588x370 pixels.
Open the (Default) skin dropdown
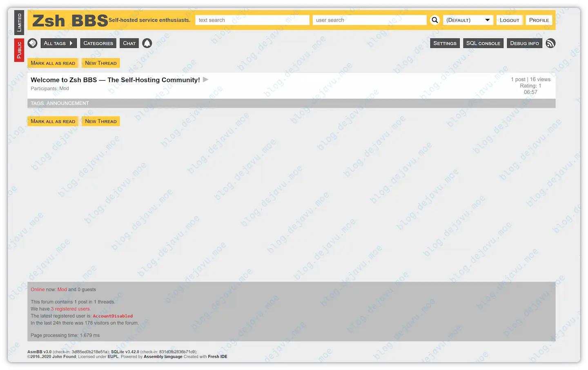point(468,20)
